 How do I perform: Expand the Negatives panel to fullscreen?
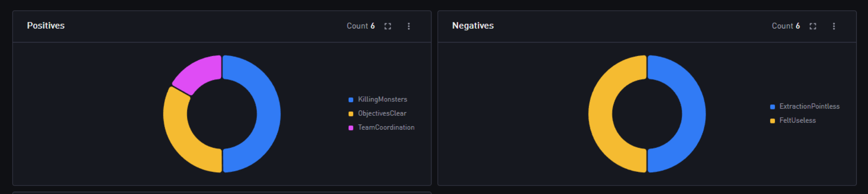click(813, 26)
